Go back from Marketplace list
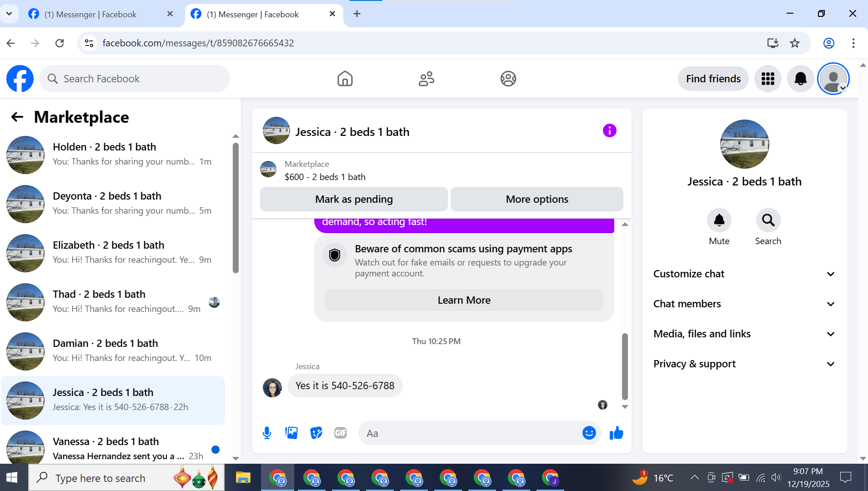This screenshot has height=491, width=868. click(x=17, y=117)
